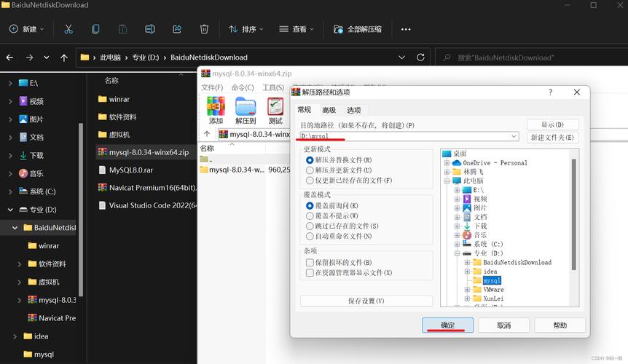
Task: Click the Delete trash icon in Explorer toolbar
Action: click(204, 29)
